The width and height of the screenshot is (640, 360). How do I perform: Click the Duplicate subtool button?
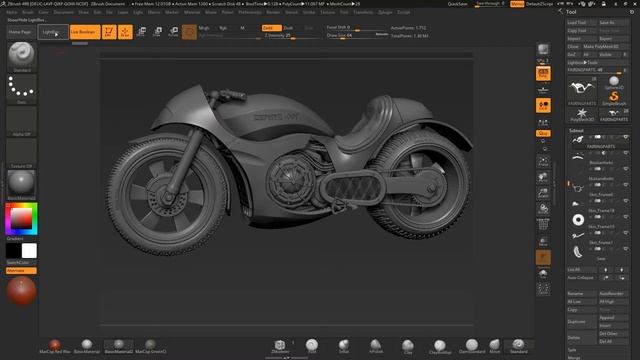point(581,322)
